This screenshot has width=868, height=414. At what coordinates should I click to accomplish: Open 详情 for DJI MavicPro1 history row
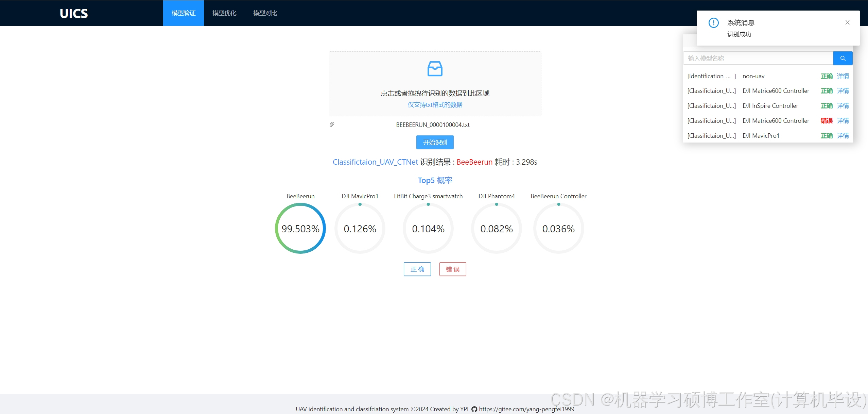point(843,136)
